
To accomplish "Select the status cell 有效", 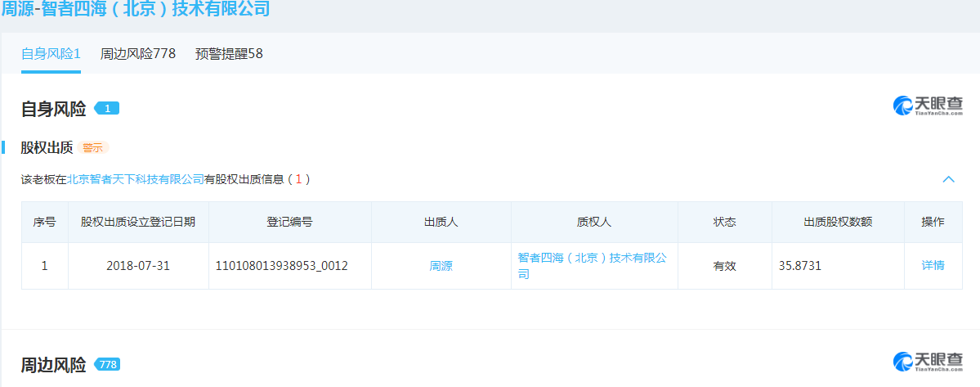I will click(725, 266).
